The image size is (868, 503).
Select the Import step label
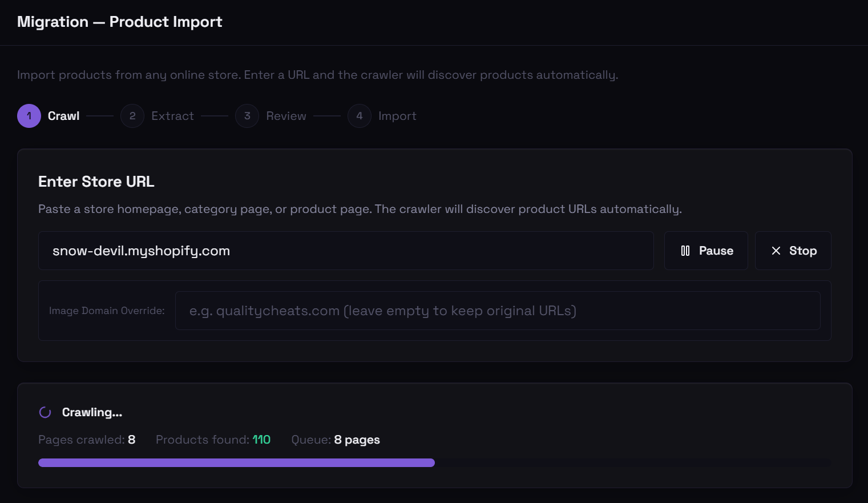397,116
